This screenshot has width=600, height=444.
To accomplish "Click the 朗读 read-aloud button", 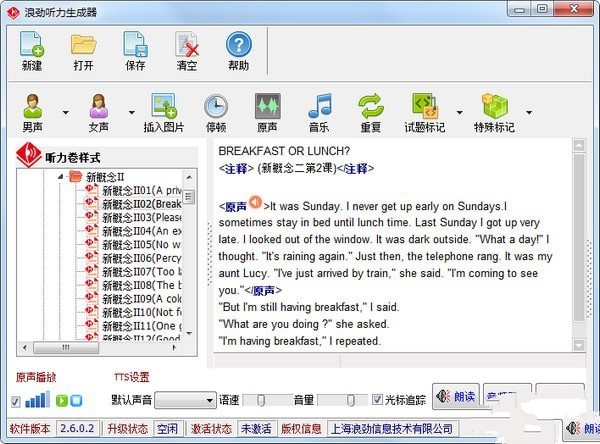I will pos(455,398).
